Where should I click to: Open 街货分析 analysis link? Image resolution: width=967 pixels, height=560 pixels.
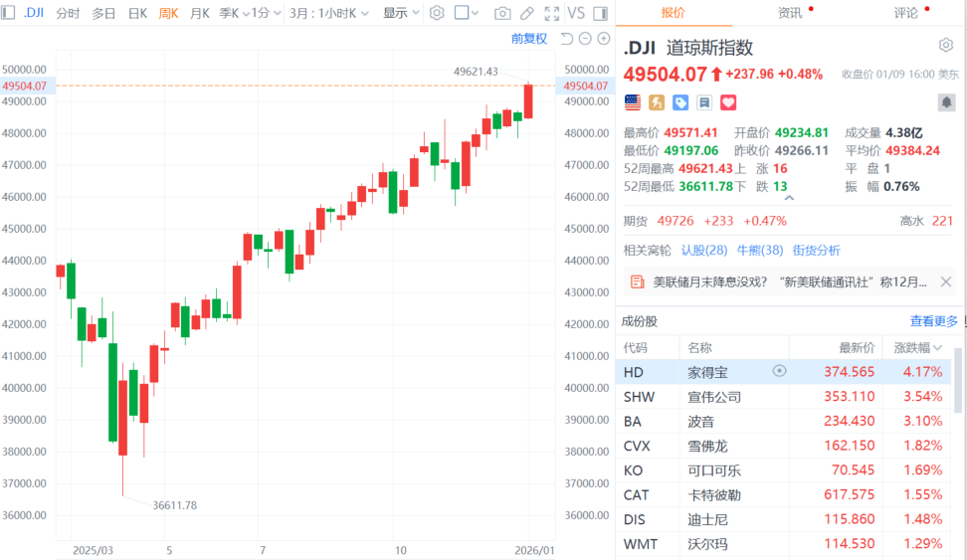tap(816, 250)
